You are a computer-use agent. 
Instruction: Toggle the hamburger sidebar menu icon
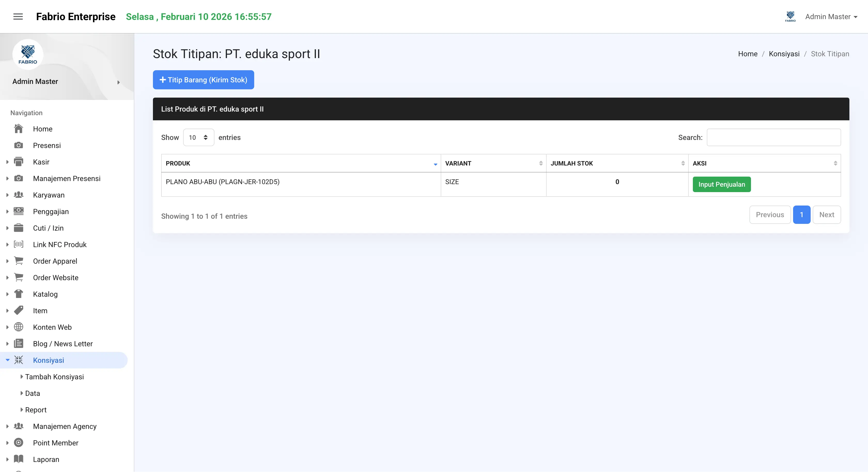[x=18, y=17]
